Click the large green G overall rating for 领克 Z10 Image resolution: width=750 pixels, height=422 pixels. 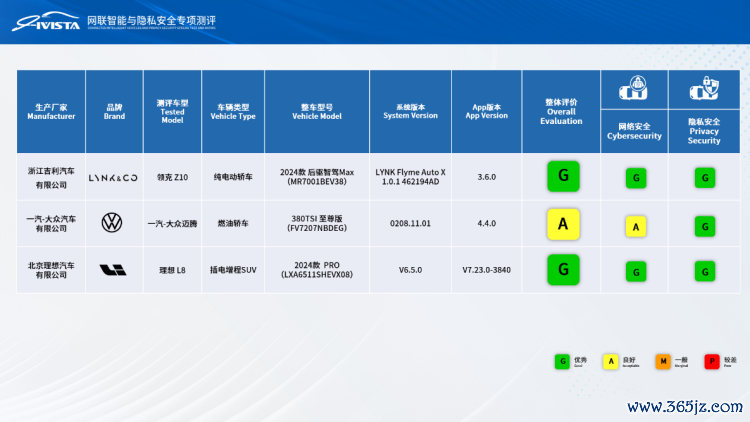pos(563,176)
